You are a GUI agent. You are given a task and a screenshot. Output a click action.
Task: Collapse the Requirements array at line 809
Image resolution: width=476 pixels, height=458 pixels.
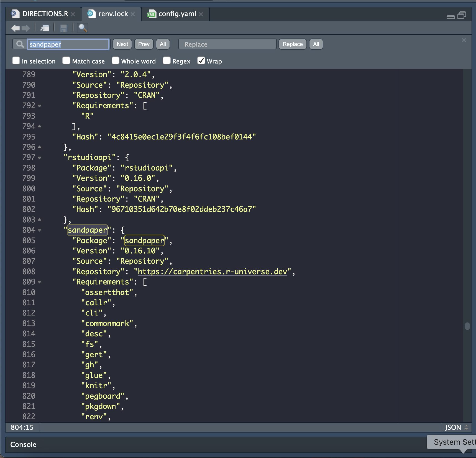point(39,282)
